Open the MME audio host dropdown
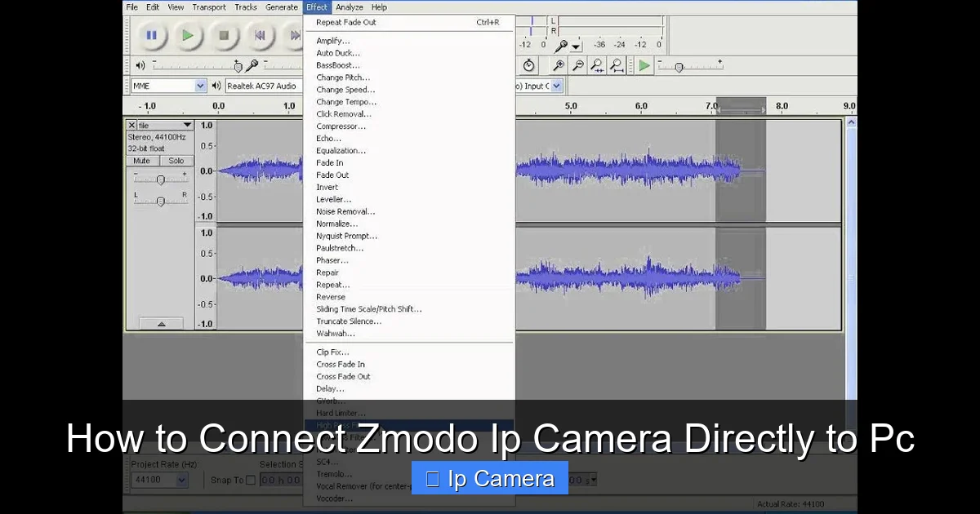This screenshot has width=980, height=514. [169, 86]
